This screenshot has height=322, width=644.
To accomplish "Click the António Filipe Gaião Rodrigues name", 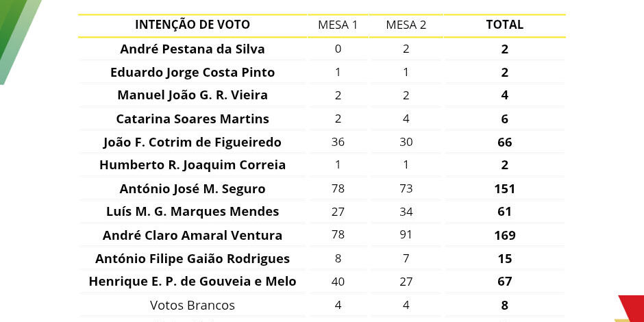I will pyautogui.click(x=193, y=259).
